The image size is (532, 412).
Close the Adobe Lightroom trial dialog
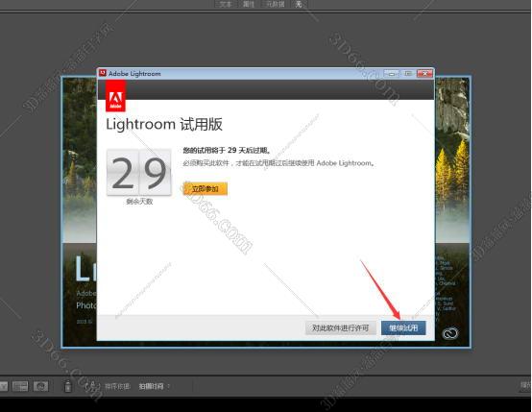point(424,73)
